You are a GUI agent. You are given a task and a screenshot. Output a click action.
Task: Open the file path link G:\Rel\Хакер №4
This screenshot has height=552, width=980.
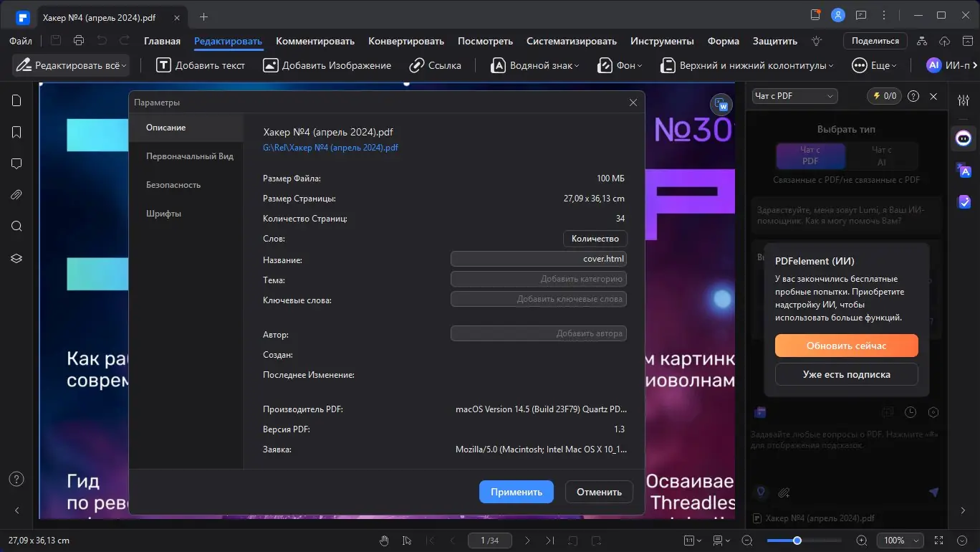(x=330, y=148)
